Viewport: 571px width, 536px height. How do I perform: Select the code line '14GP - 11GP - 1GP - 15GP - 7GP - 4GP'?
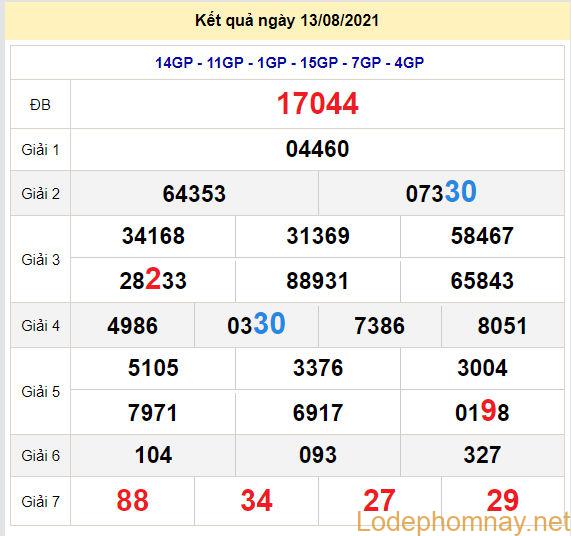pyautogui.click(x=290, y=63)
